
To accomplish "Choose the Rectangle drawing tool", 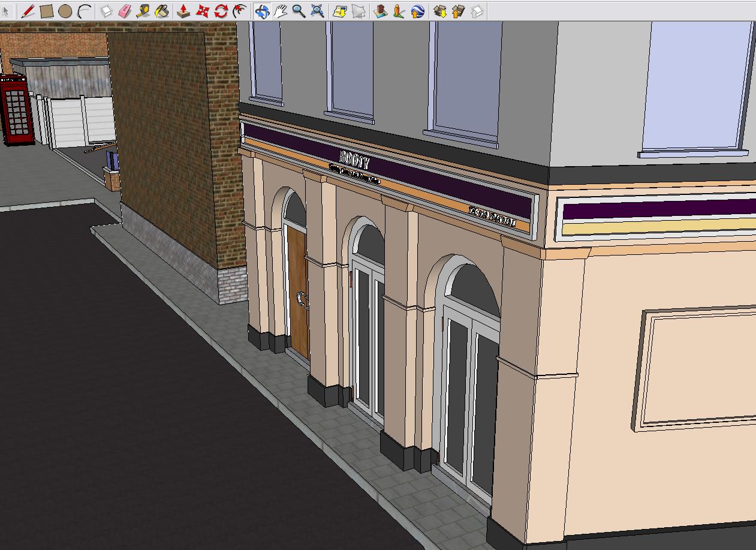I will pyautogui.click(x=46, y=11).
